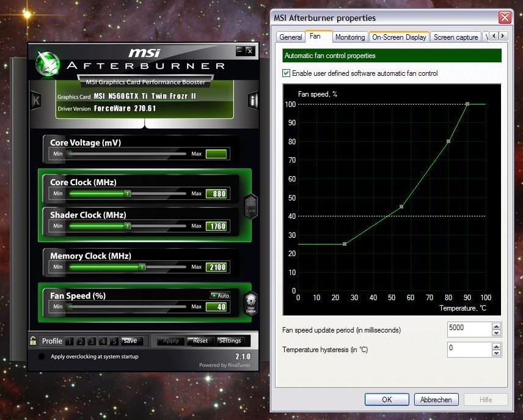Click the empty Core Voltage value field
The image size is (523, 420).
[216, 154]
